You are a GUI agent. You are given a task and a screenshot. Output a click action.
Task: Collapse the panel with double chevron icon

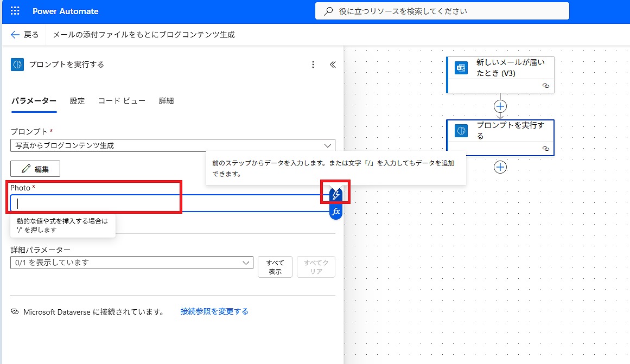[333, 65]
